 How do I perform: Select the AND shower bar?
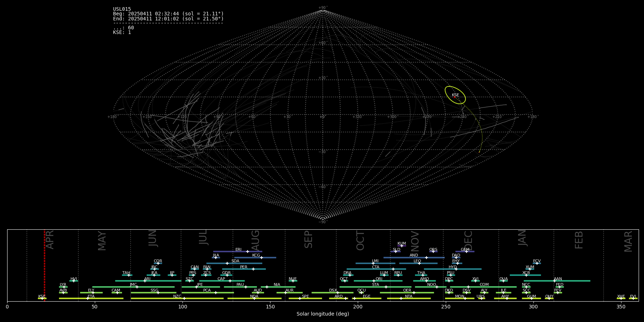(x=414, y=258)
